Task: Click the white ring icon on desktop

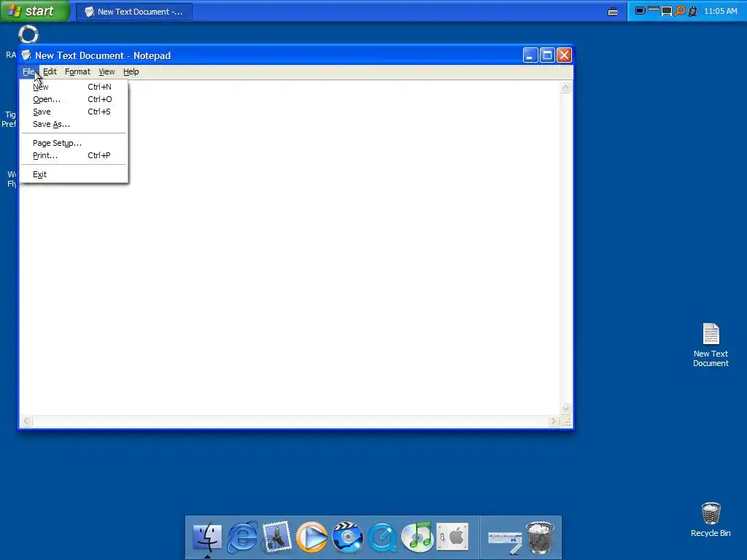Action: [x=28, y=34]
